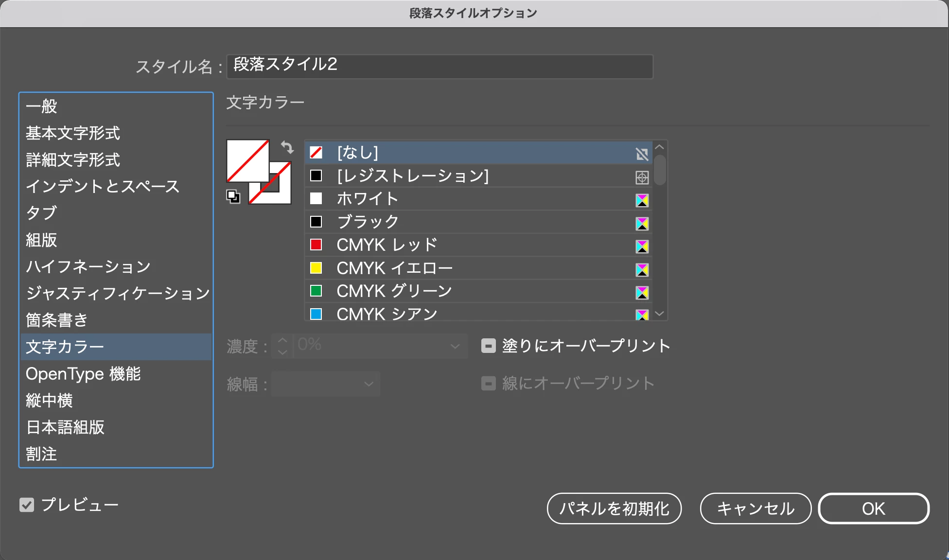The width and height of the screenshot is (949, 560).
Task: Open the 基本文字形式 category
Action: 73,133
